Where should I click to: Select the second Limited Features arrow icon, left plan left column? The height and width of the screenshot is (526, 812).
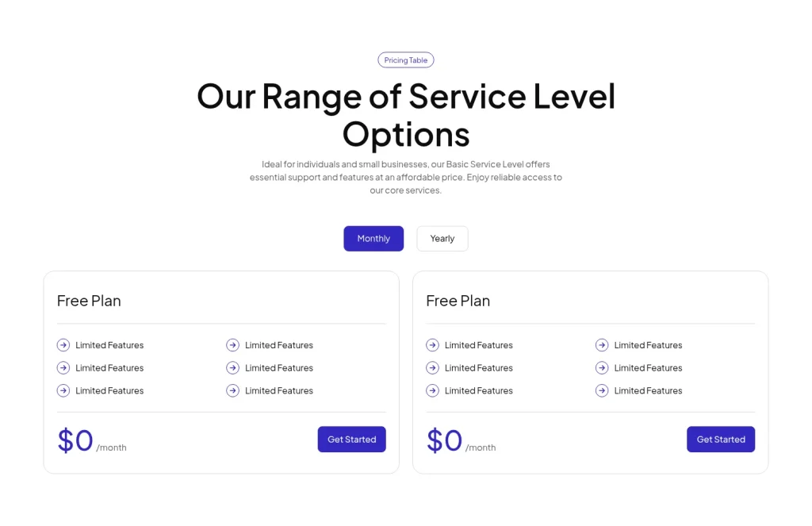(x=63, y=367)
